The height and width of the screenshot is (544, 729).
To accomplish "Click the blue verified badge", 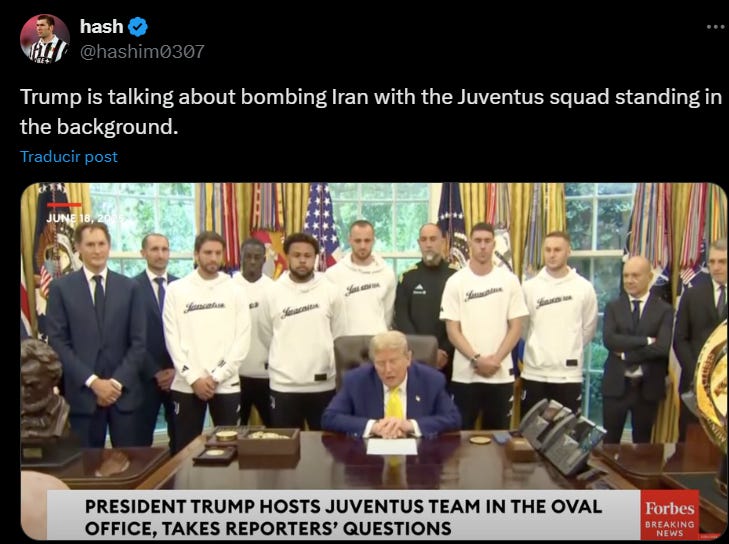I will click(x=138, y=27).
